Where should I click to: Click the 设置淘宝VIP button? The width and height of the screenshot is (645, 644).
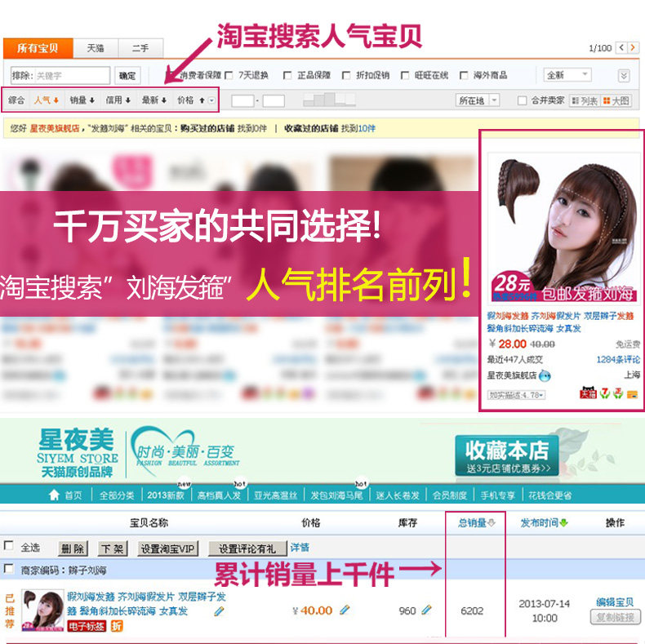pos(167,549)
